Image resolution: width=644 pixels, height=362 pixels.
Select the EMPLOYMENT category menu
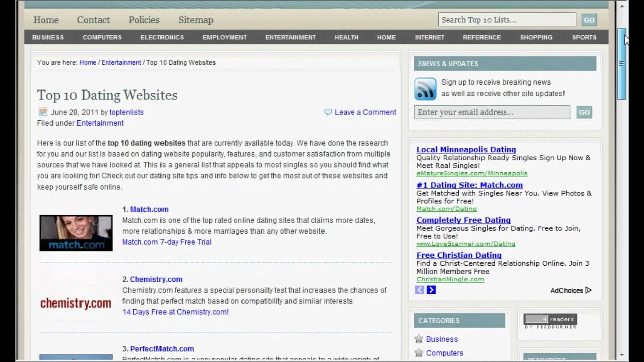pyautogui.click(x=224, y=37)
